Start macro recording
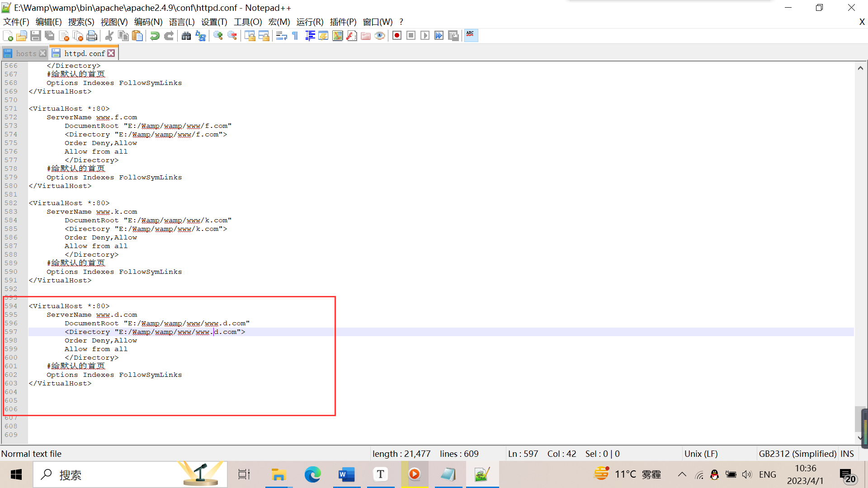 (x=397, y=36)
